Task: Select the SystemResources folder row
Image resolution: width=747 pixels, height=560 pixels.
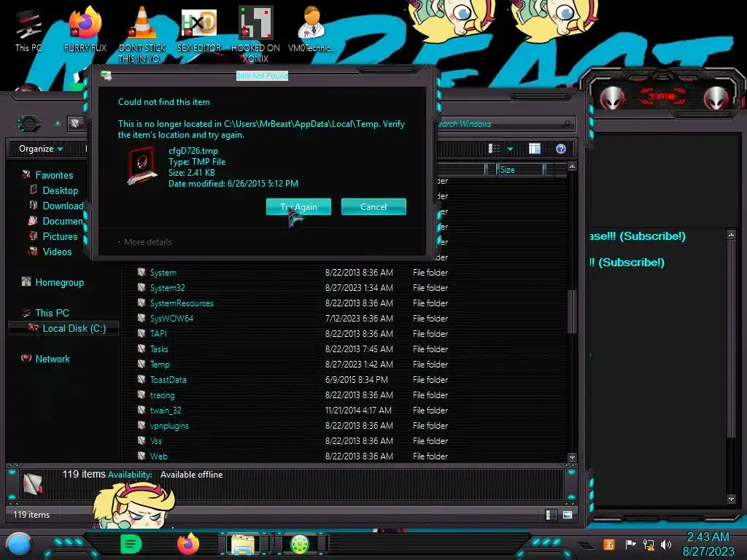Action: (x=344, y=303)
